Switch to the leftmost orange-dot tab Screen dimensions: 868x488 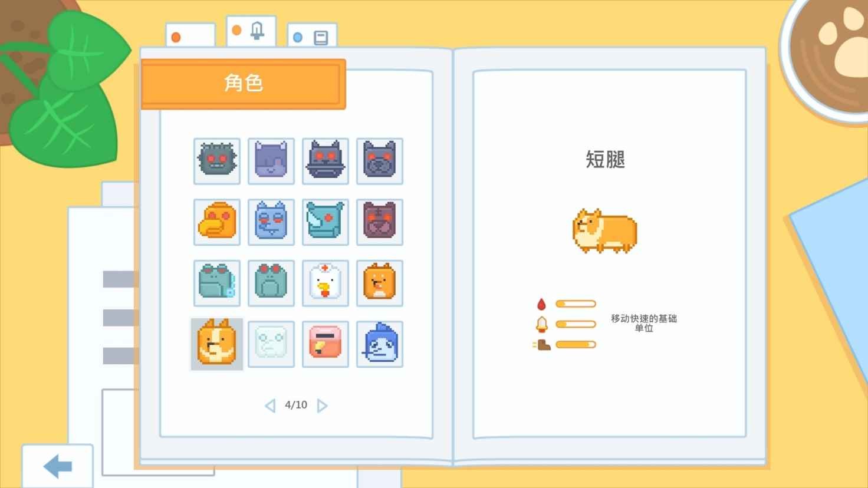click(x=190, y=35)
